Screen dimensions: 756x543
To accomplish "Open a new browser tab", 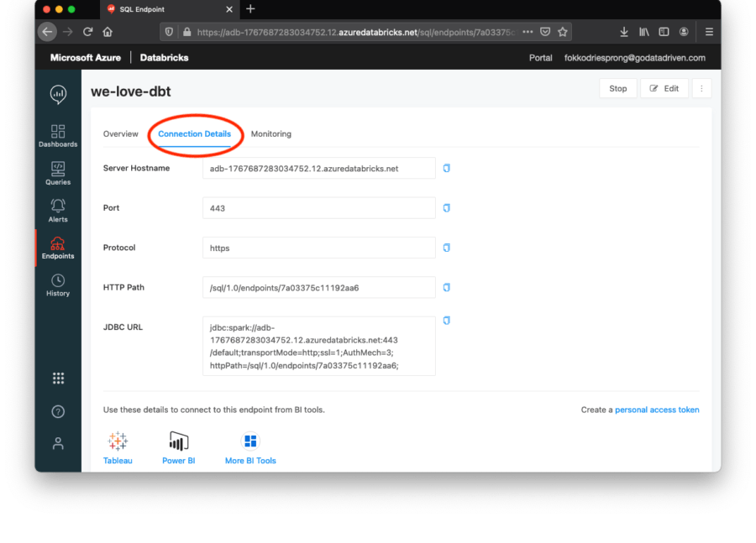I will tap(250, 9).
